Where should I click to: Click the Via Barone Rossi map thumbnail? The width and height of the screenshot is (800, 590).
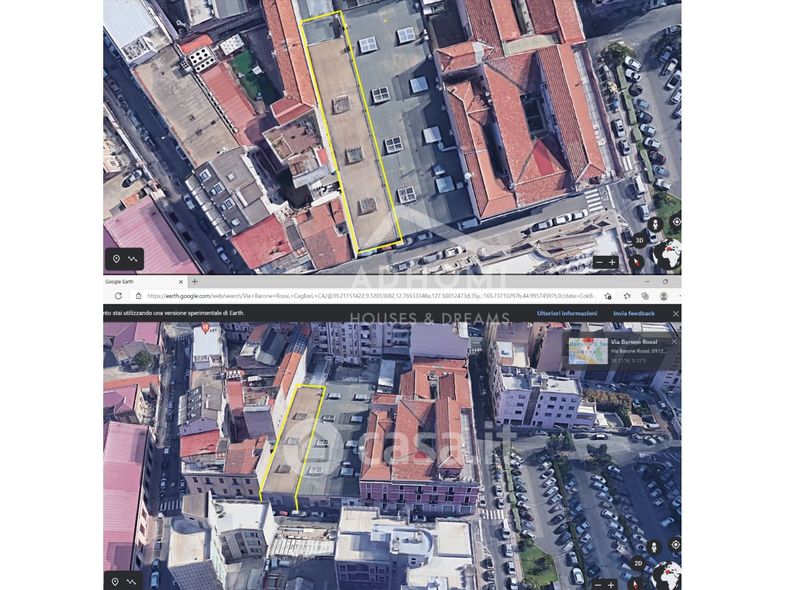(x=588, y=351)
